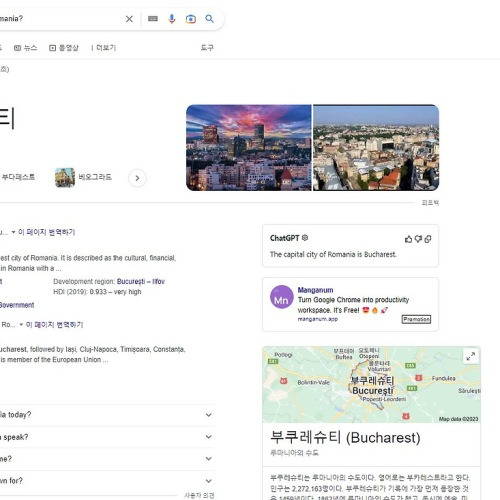Open the sunset Bucharest skyline photo
The width and height of the screenshot is (500, 500).
click(249, 148)
